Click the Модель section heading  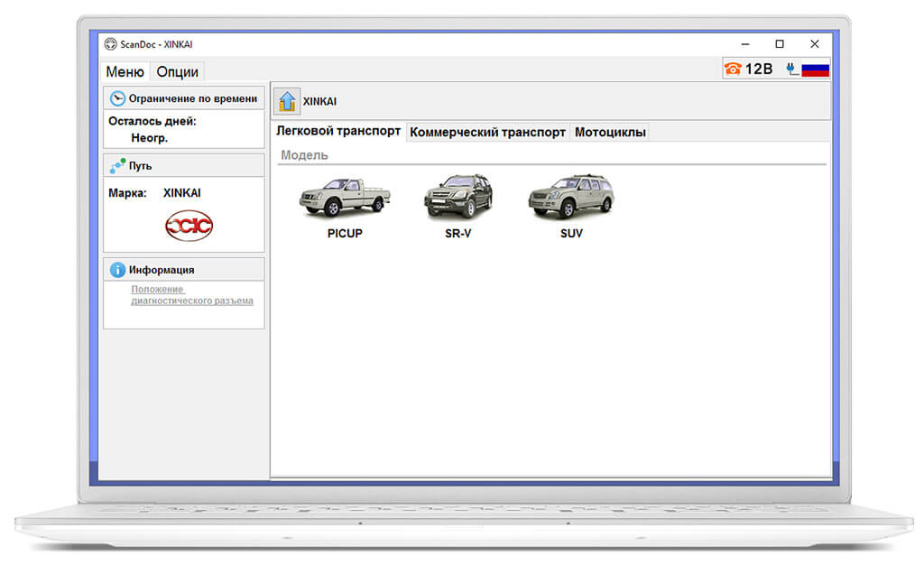tap(304, 155)
